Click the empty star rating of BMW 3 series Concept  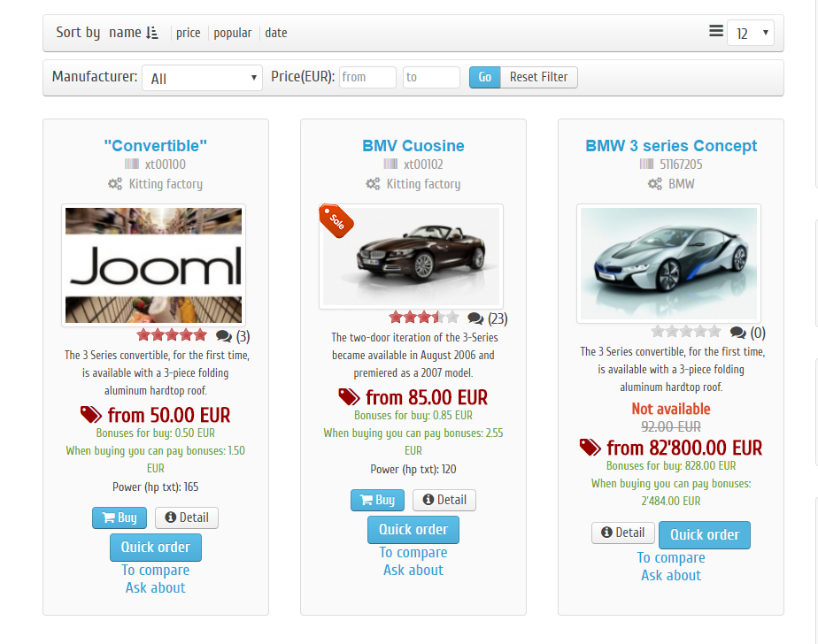click(x=686, y=332)
